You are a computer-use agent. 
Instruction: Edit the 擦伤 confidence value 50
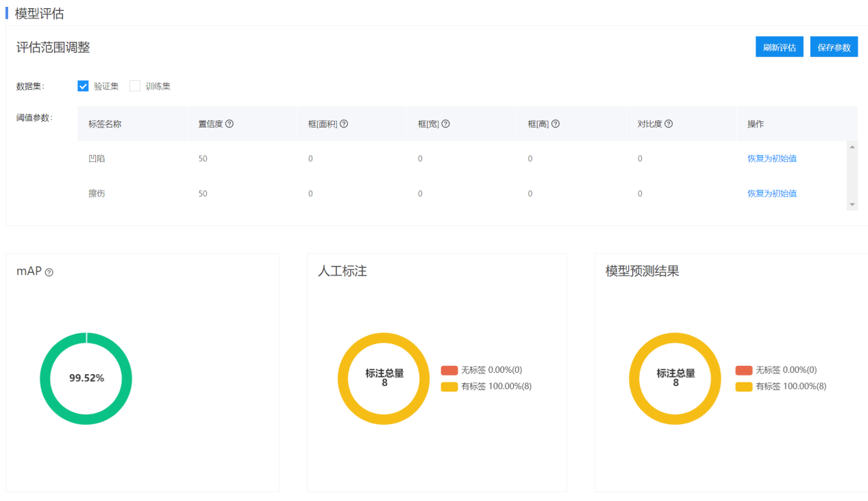(x=203, y=193)
